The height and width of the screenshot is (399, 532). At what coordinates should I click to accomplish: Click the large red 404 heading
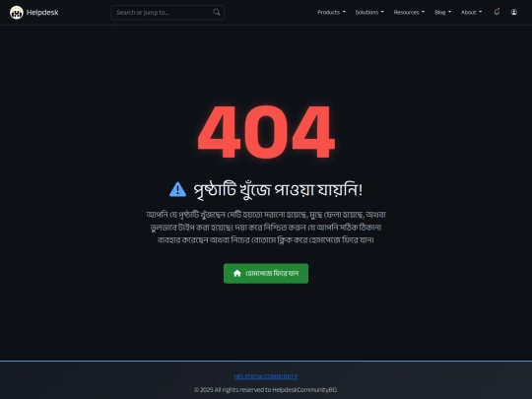point(266,132)
